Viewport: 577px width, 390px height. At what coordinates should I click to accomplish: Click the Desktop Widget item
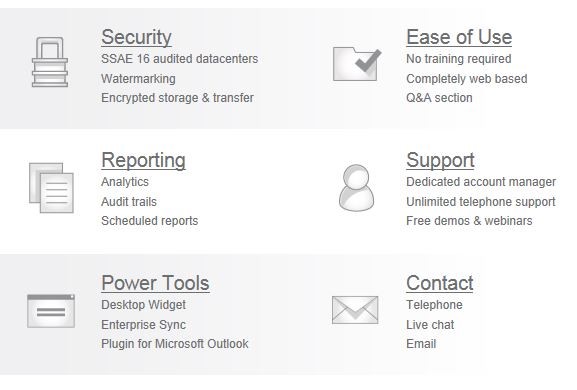click(144, 305)
